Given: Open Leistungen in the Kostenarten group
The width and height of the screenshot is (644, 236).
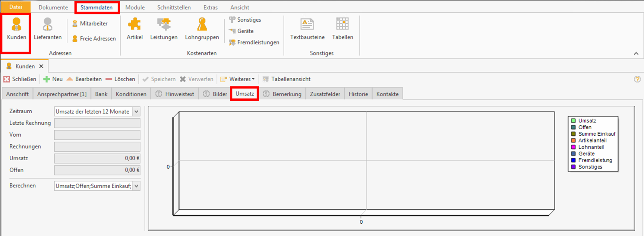Looking at the screenshot, I should point(164,29).
